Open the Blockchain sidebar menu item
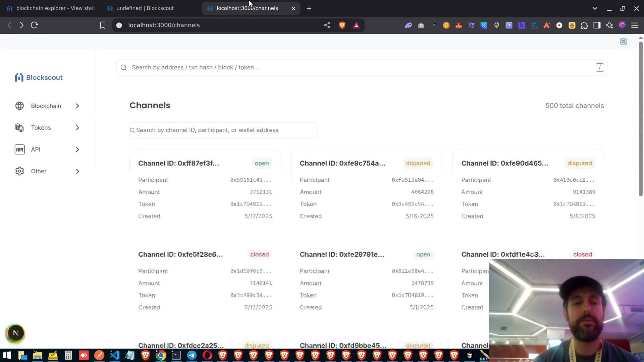644x362 pixels. [48, 106]
